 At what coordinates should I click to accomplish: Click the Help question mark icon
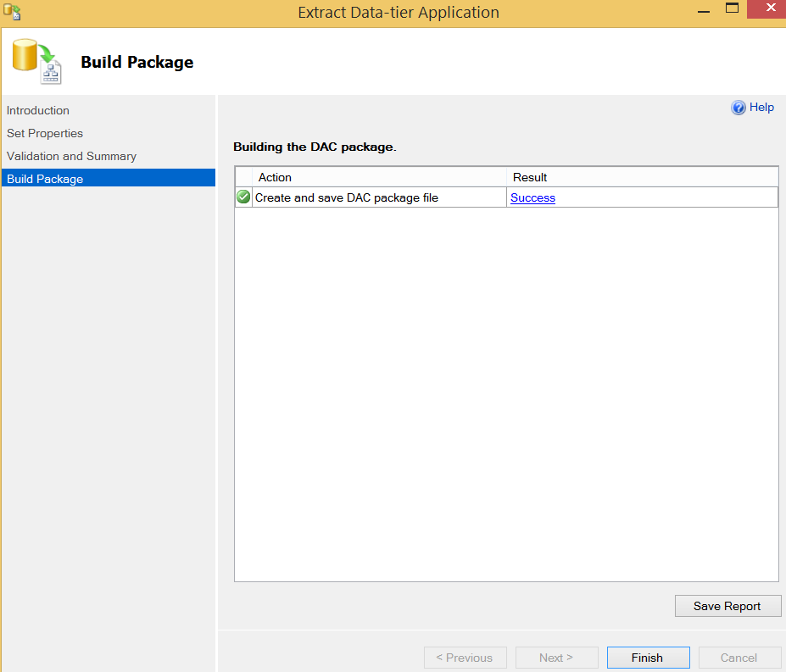tap(738, 108)
